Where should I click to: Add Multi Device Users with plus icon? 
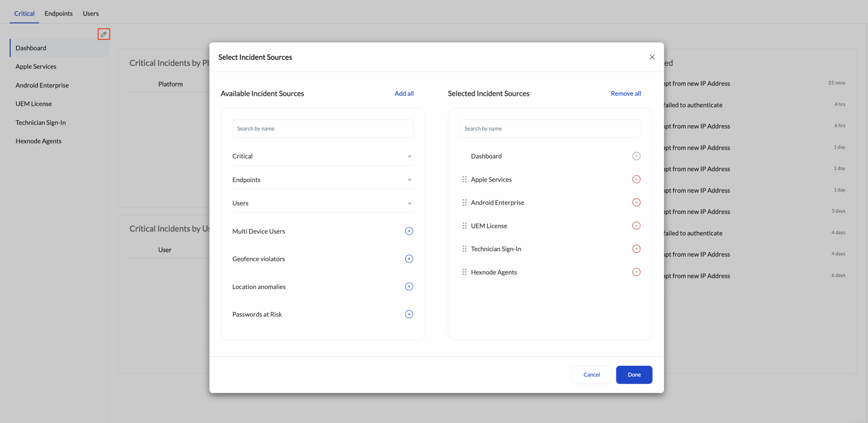point(409,231)
